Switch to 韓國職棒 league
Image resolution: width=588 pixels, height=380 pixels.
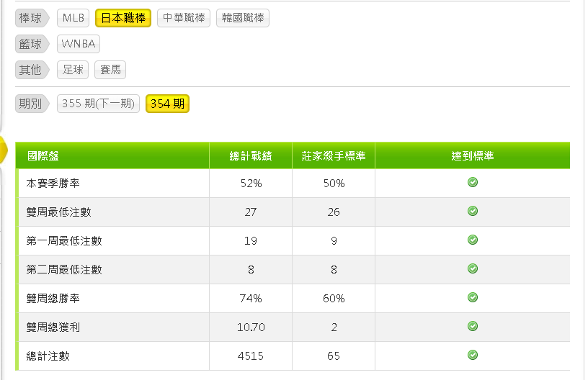coord(243,18)
